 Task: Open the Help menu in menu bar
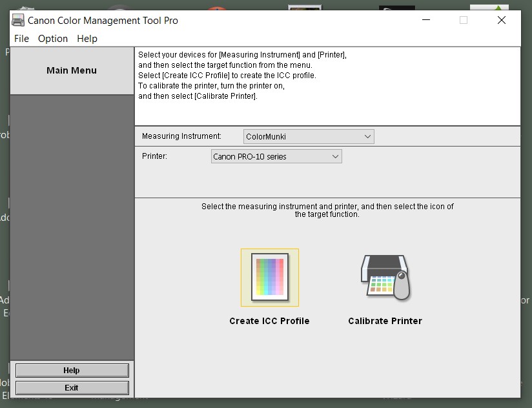click(87, 39)
